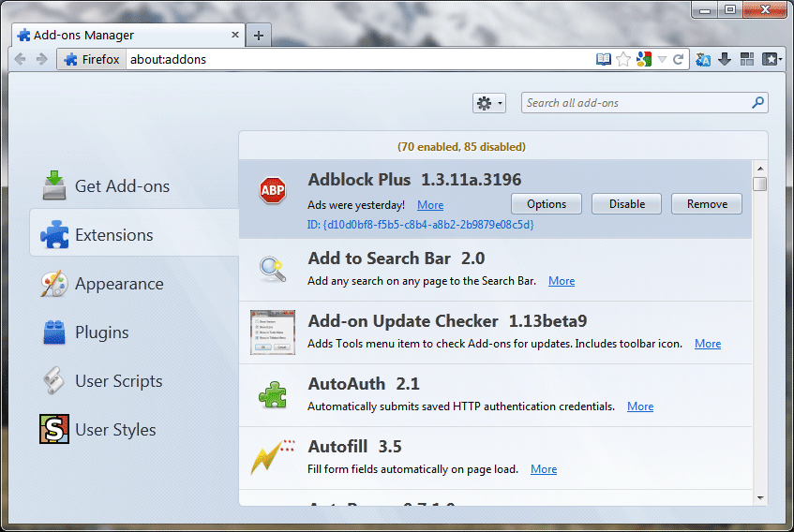Minimize the Firefox window
The width and height of the screenshot is (794, 532).
[704, 9]
